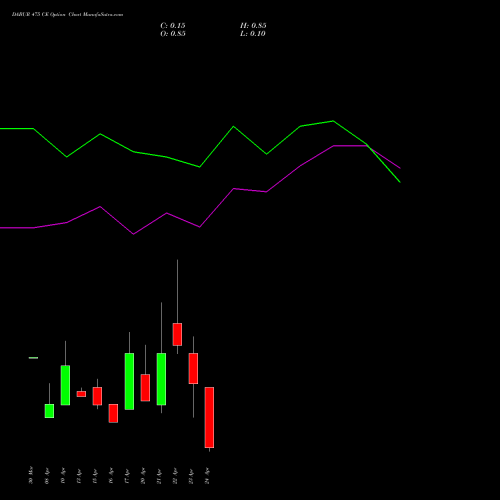Click the tall green candlestick for 21 Apr
Viewport: 500px width, 500px height.
click(161, 379)
